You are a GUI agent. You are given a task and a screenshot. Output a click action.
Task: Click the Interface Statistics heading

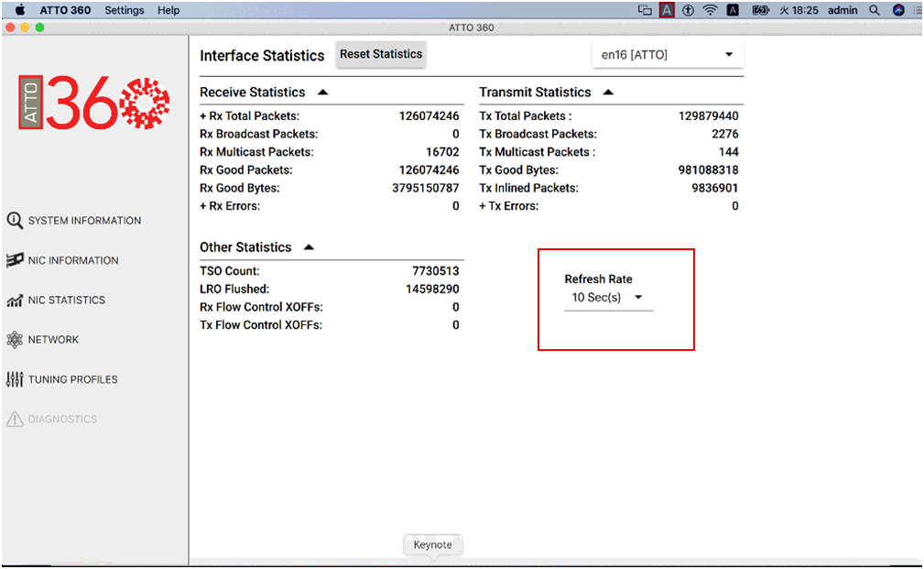tap(262, 55)
